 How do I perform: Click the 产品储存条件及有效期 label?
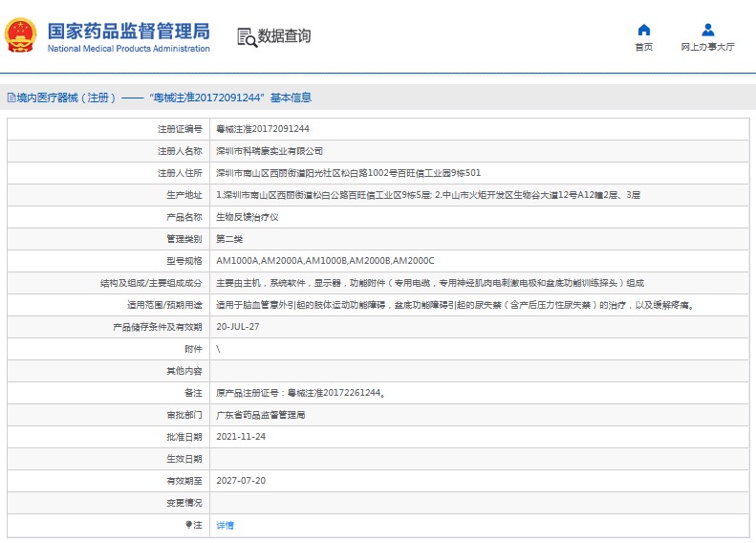(157, 327)
